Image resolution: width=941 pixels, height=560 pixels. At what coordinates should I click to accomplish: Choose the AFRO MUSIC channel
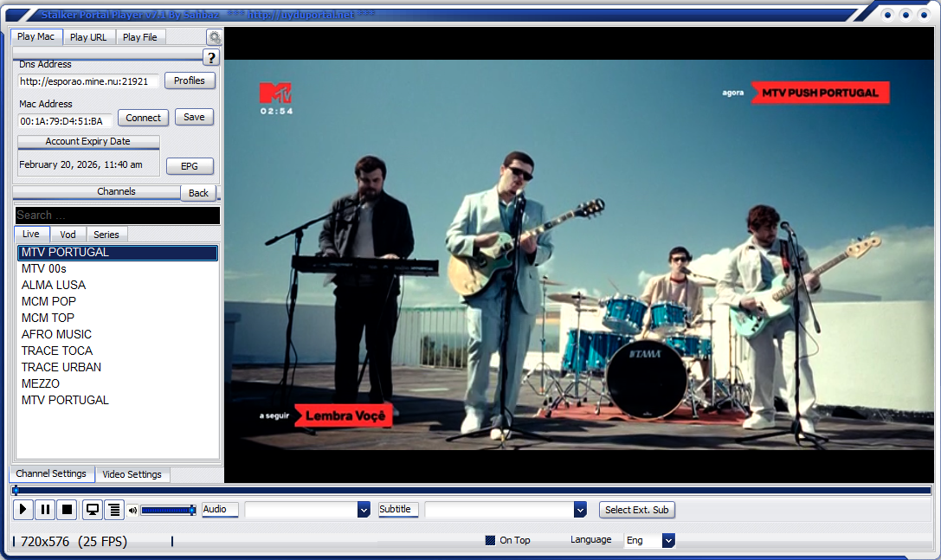coord(118,334)
